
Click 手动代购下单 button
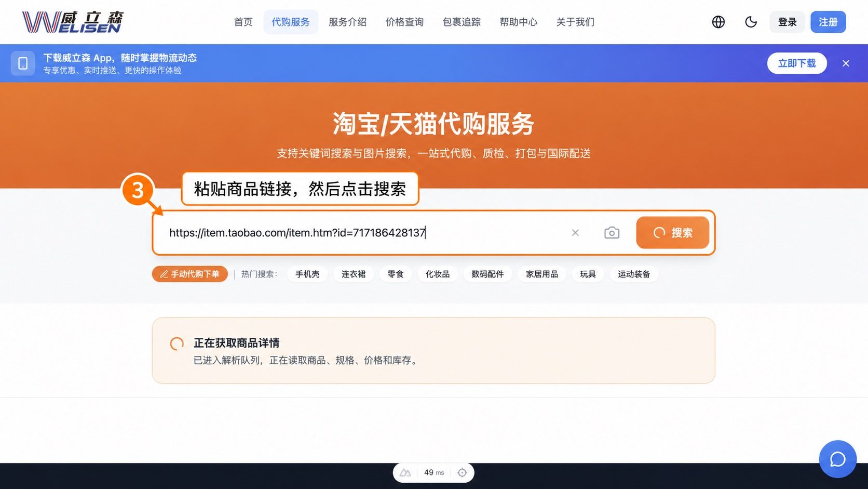point(190,274)
